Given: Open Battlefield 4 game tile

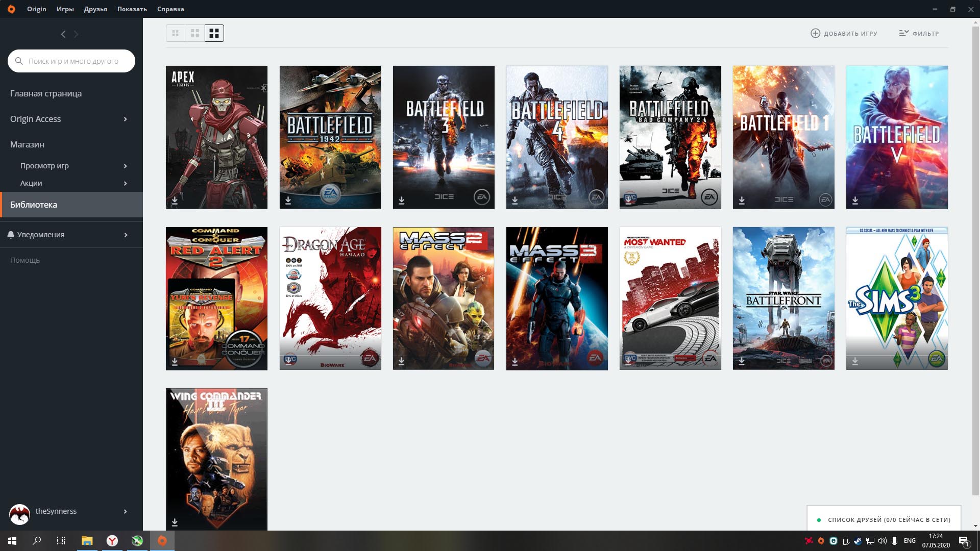Looking at the screenshot, I should coord(557,137).
